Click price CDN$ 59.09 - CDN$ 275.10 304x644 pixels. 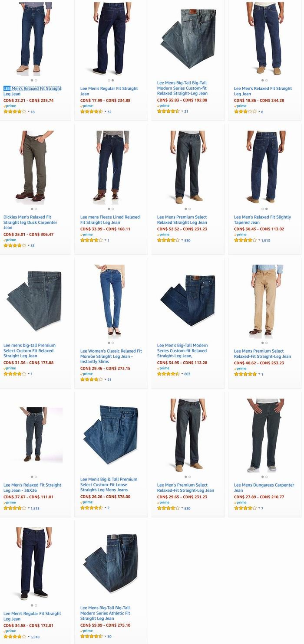click(x=106, y=625)
